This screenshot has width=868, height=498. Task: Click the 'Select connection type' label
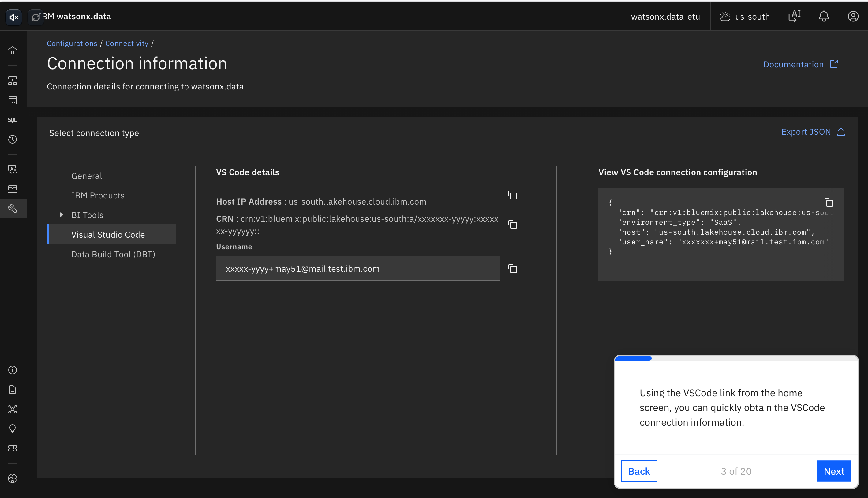tap(94, 133)
